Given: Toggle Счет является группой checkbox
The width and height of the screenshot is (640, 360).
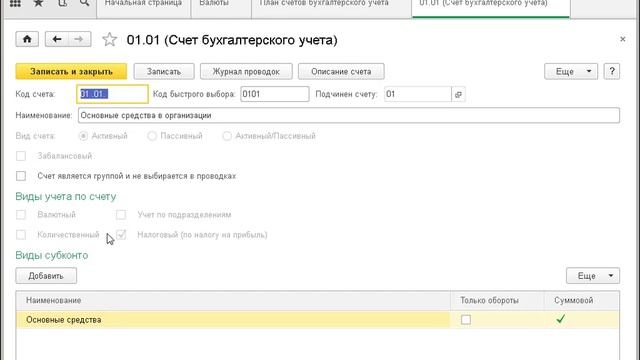Looking at the screenshot, I should click(x=21, y=176).
